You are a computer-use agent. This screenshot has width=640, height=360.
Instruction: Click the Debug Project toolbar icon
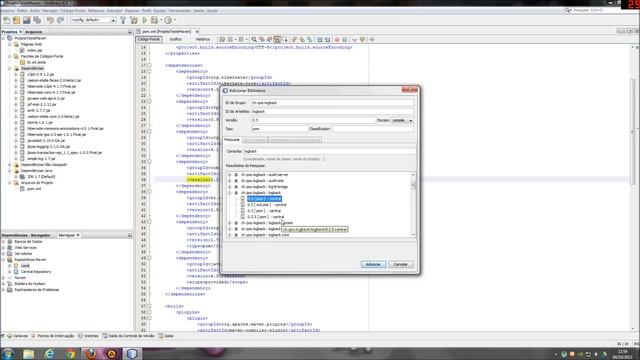155,20
